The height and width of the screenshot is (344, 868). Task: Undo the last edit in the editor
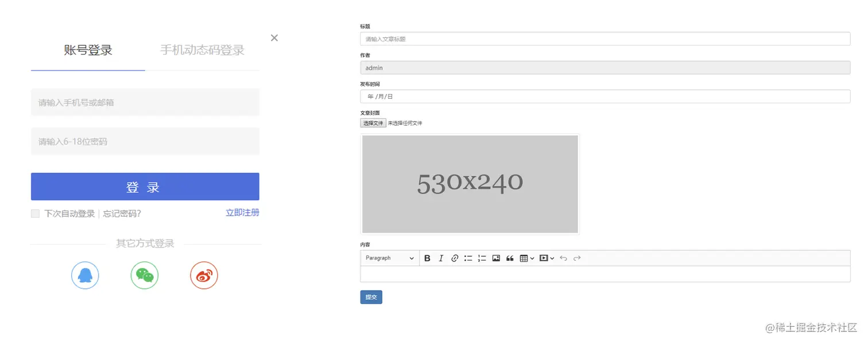[563, 259]
